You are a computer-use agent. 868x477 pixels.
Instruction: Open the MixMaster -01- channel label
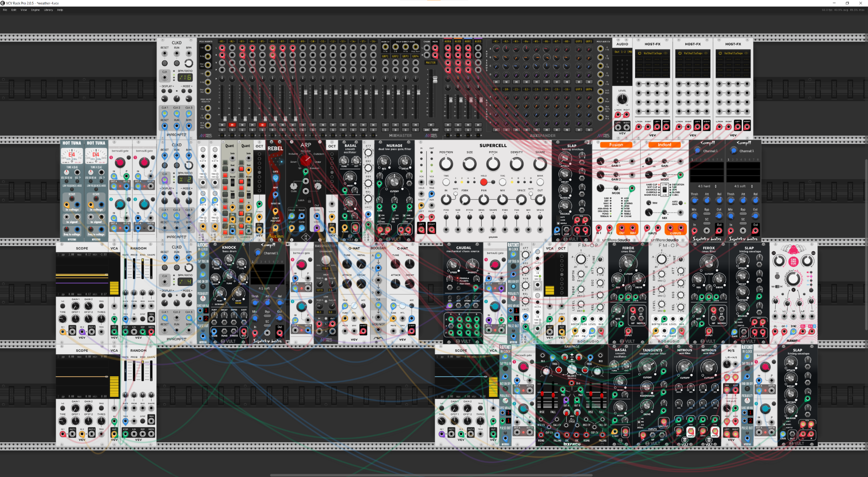(222, 41)
